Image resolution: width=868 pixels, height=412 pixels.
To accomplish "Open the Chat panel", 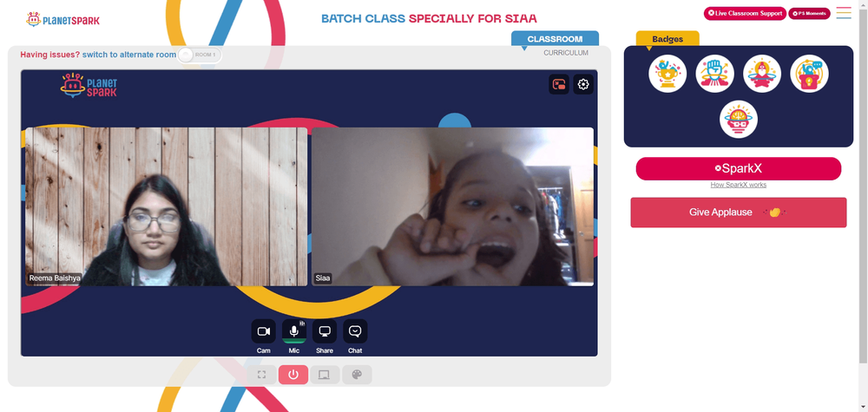I will 355,331.
